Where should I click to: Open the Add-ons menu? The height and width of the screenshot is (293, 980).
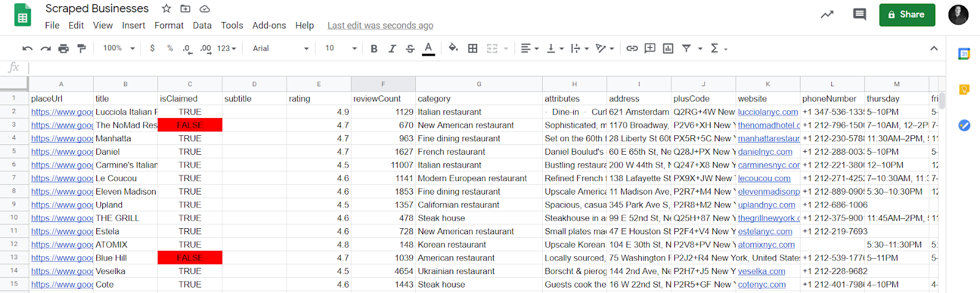pyautogui.click(x=269, y=25)
